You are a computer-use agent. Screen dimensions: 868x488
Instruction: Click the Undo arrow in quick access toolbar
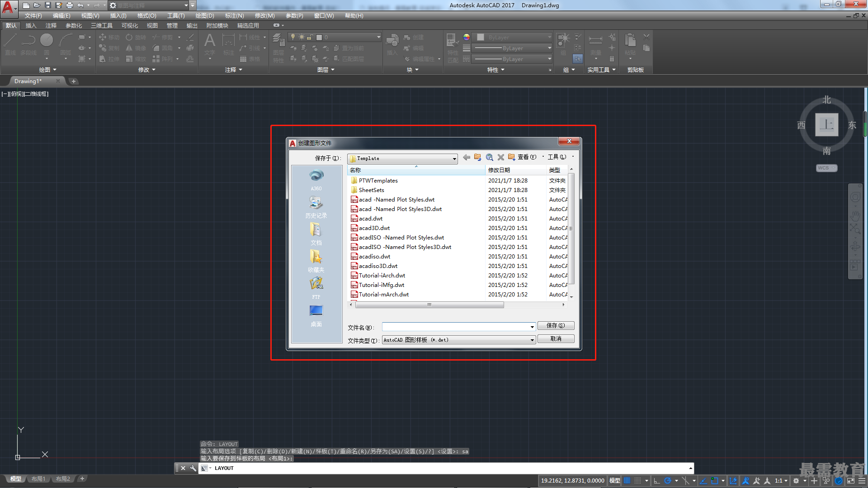80,5
